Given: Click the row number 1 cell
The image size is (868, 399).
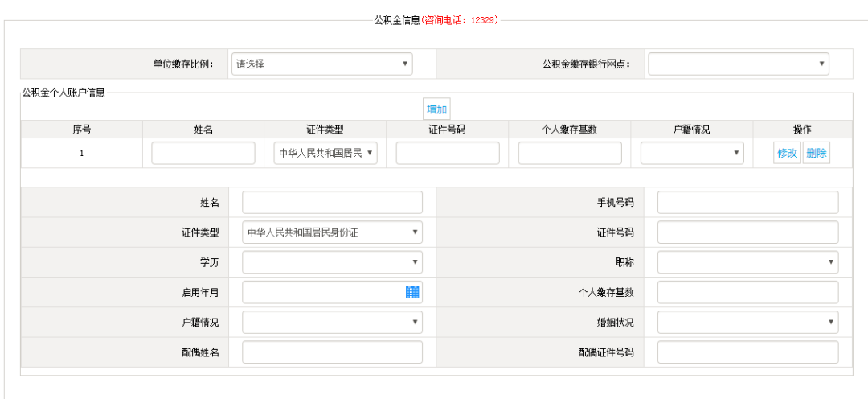Looking at the screenshot, I should click(82, 153).
